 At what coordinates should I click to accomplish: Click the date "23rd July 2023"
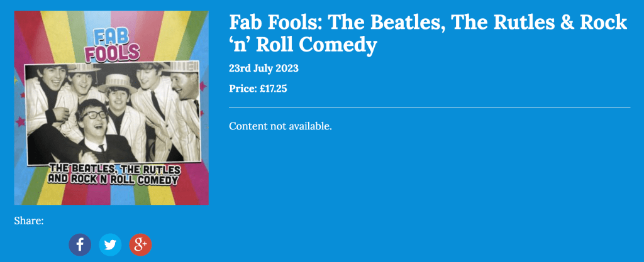coord(264,68)
